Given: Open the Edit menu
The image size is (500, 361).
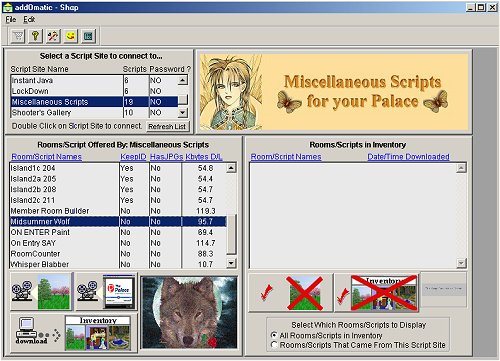Looking at the screenshot, I should 29,20.
